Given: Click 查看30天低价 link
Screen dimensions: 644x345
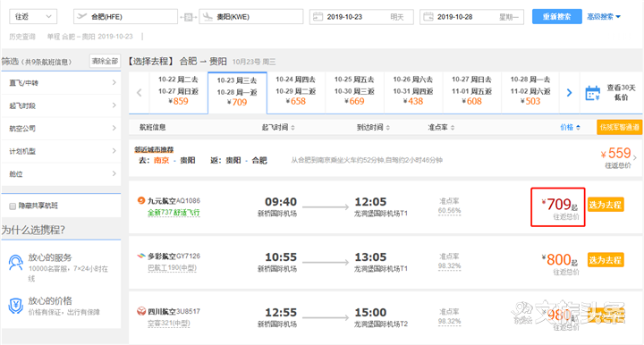Looking at the screenshot, I should click(621, 92).
